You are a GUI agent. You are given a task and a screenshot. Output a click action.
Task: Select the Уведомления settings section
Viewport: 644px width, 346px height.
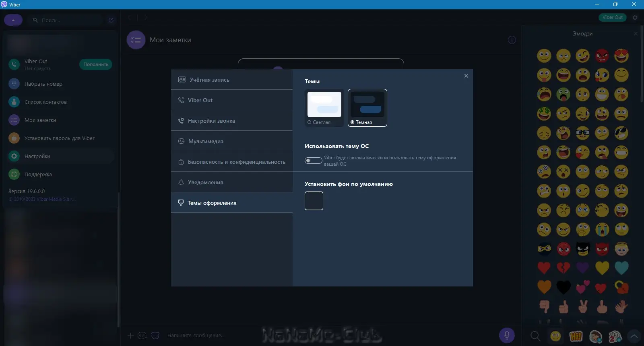pos(232,182)
